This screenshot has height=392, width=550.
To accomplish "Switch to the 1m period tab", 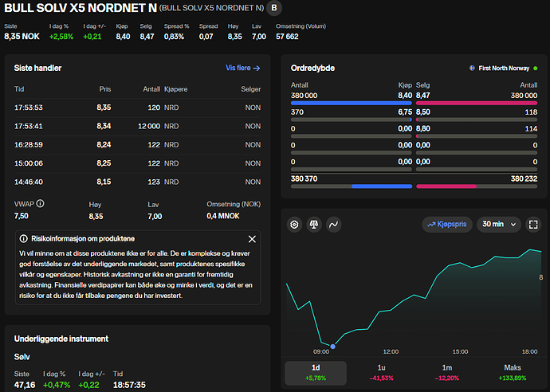I will click(452, 372).
